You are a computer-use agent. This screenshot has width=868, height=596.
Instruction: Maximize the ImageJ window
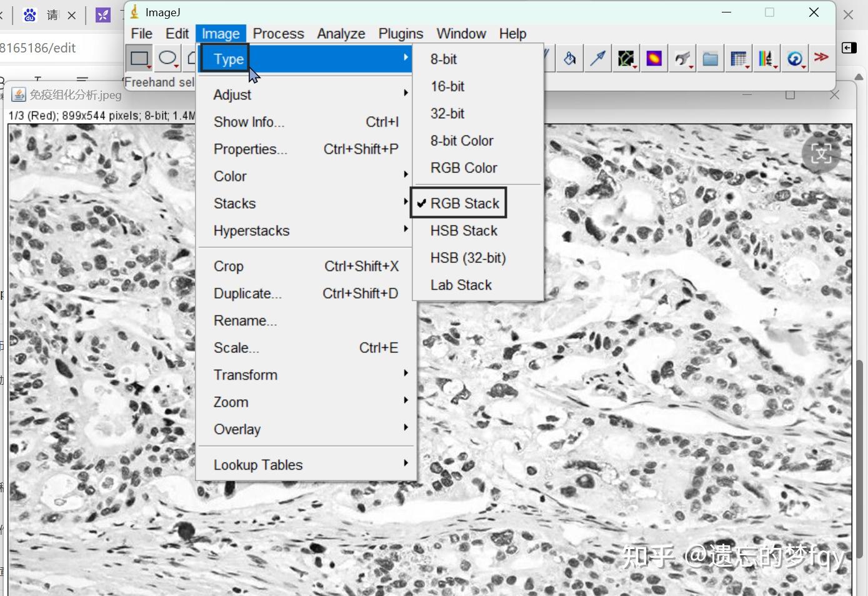click(770, 12)
